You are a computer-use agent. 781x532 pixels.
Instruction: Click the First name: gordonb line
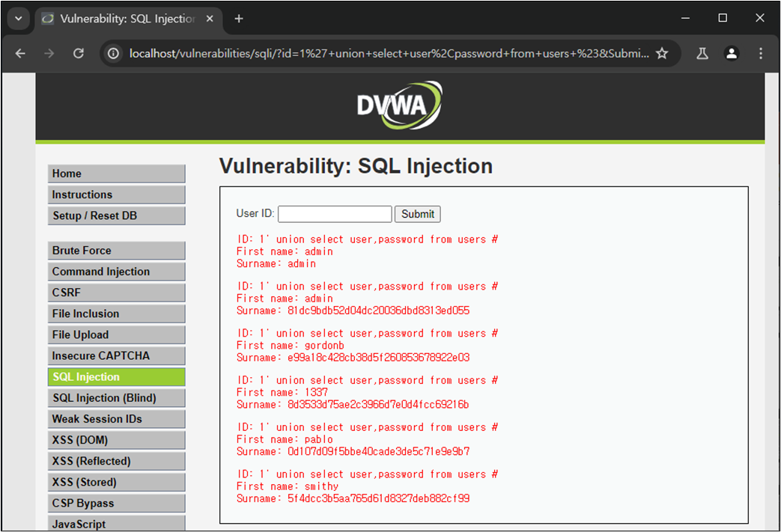point(290,346)
